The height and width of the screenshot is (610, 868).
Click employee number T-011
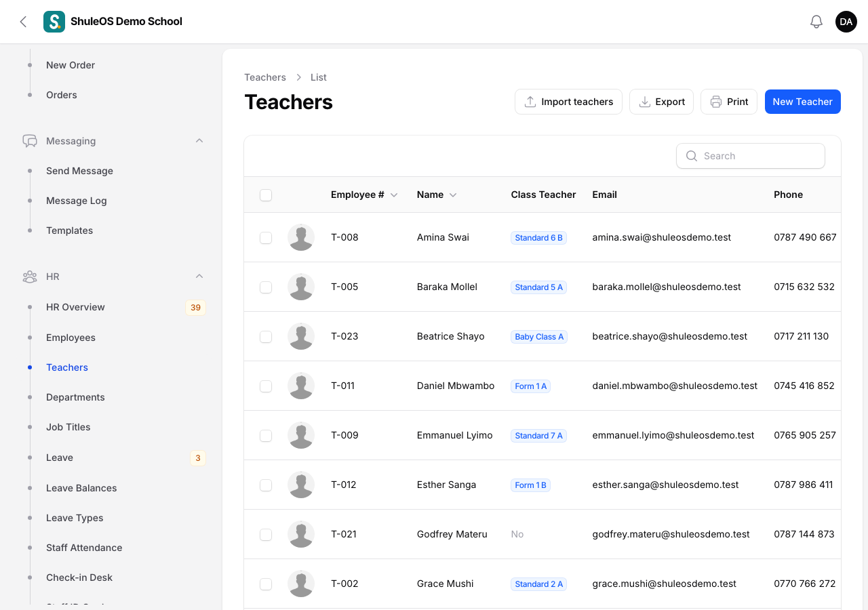[x=342, y=386]
